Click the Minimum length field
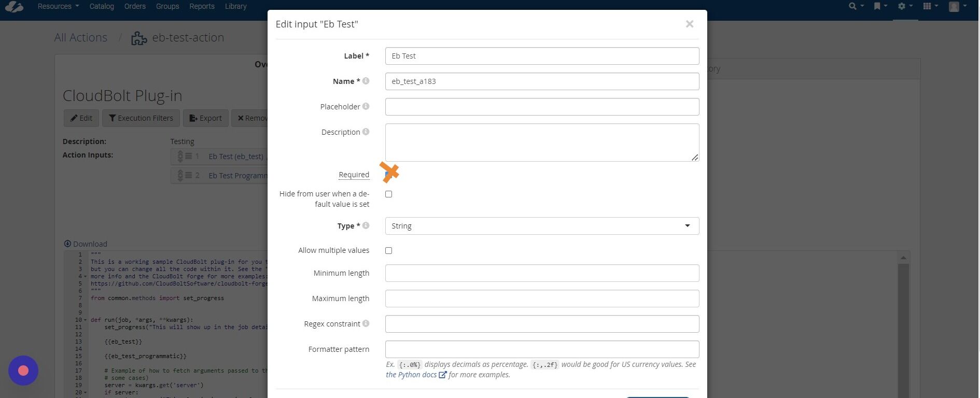The height and width of the screenshot is (398, 980). [542, 273]
